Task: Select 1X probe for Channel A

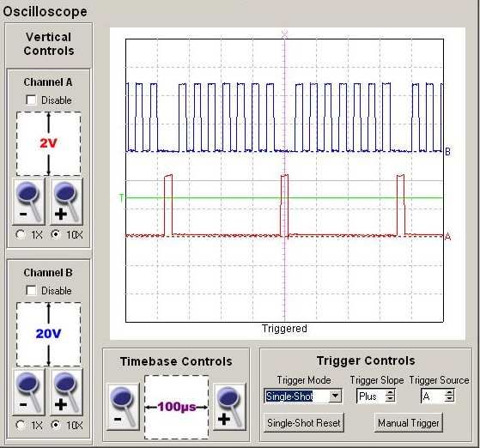Action: (21, 234)
